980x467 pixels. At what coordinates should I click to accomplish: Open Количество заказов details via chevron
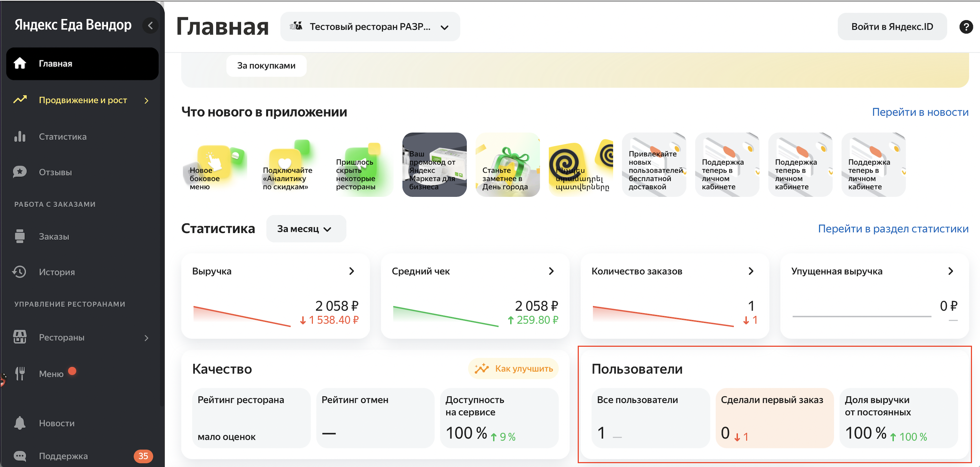(751, 271)
